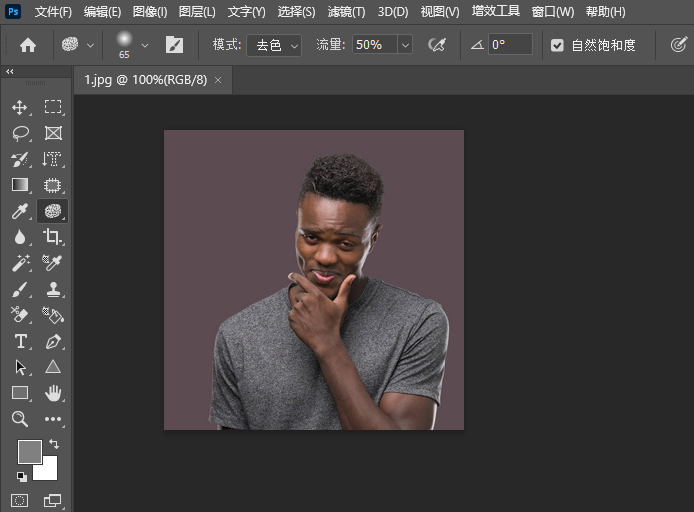
Task: Uncheck the 自然饱和度 checkbox
Action: (x=558, y=45)
